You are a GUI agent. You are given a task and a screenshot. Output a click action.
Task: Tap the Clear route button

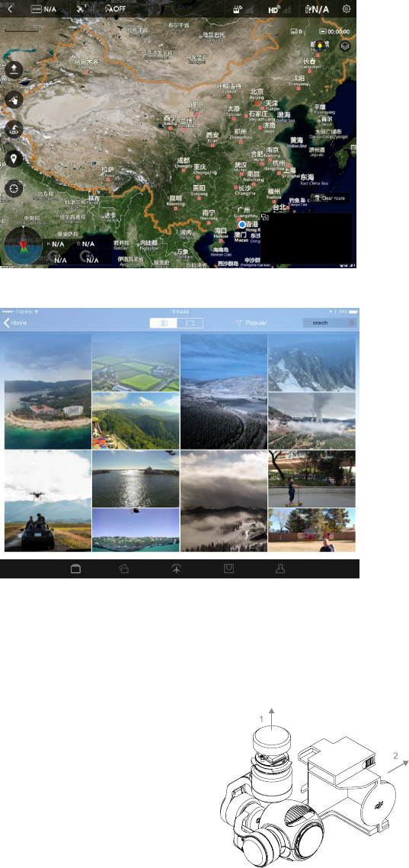tap(331, 197)
